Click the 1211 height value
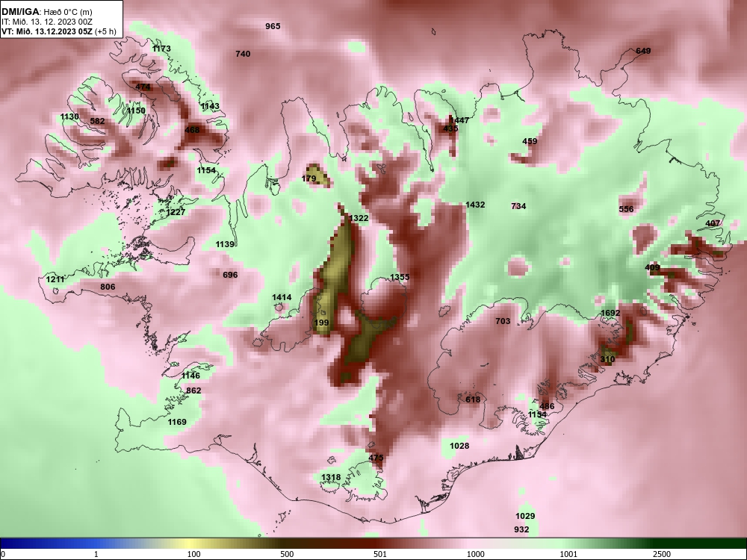 (x=55, y=279)
